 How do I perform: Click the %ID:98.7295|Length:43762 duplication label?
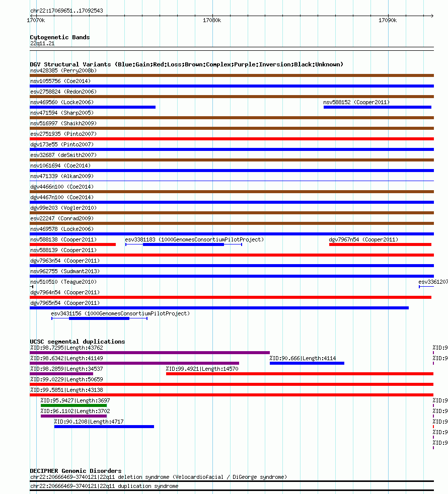[66, 348]
